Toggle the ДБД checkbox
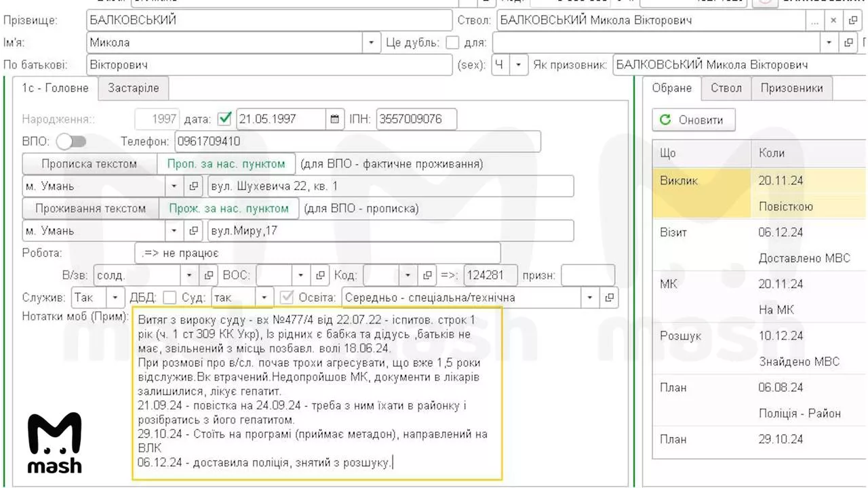 click(170, 298)
